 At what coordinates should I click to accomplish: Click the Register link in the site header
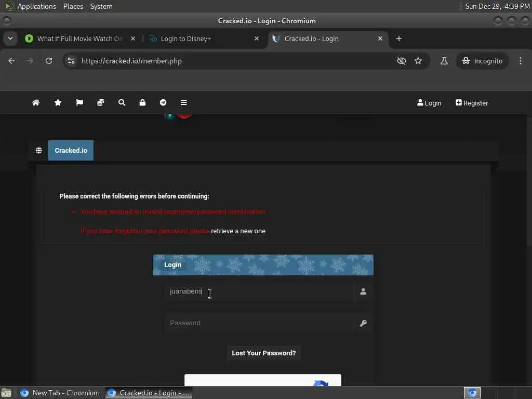[x=472, y=103]
